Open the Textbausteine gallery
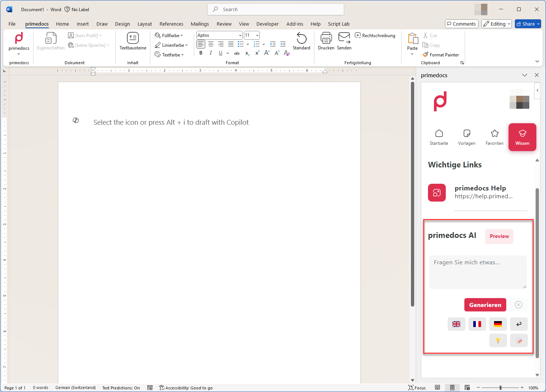This screenshot has width=546, height=392. (133, 41)
